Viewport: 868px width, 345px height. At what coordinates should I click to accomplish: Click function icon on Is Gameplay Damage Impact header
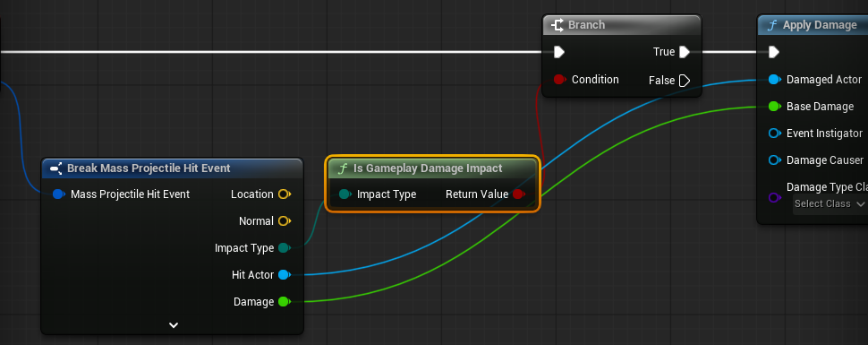pos(343,168)
